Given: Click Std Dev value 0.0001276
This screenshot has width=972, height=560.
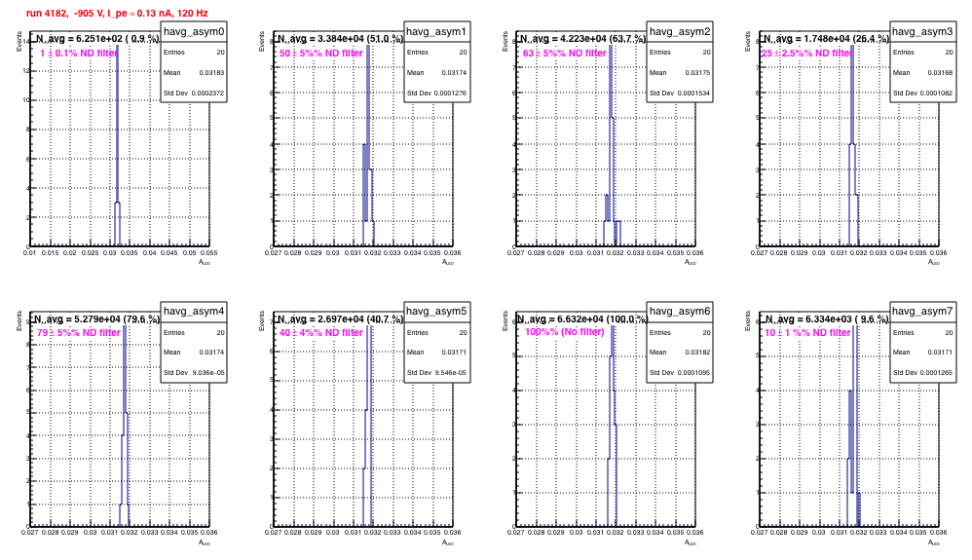Looking at the screenshot, I should point(451,93).
